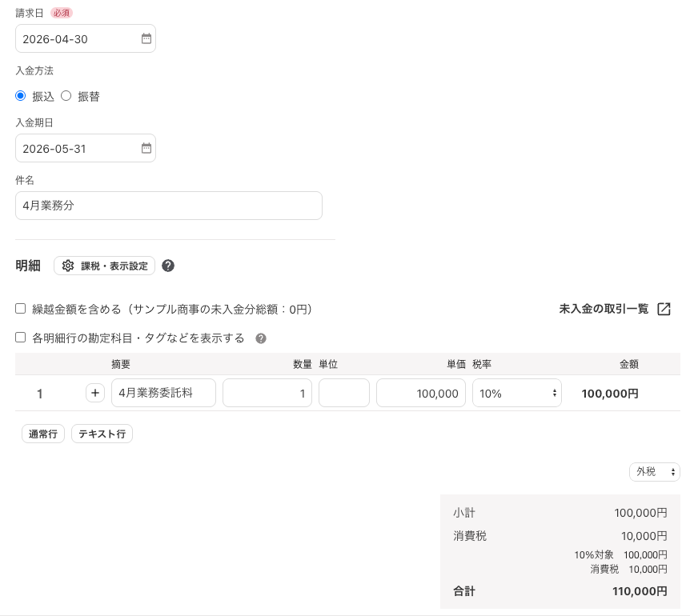Open 課税・表示設定 settings button
The width and height of the screenshot is (690, 616).
pyautogui.click(x=104, y=266)
